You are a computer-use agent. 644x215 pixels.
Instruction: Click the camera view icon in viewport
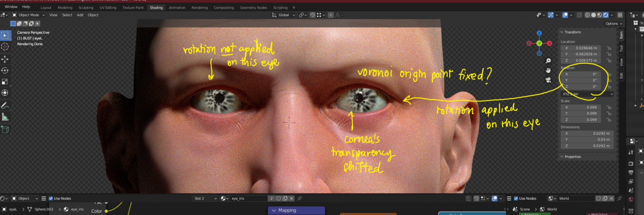[548, 80]
